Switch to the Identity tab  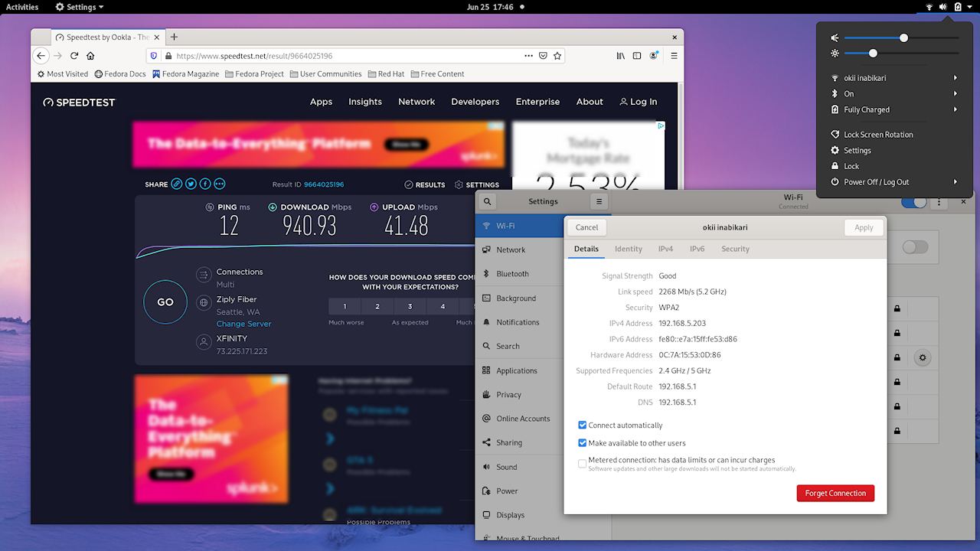point(629,249)
